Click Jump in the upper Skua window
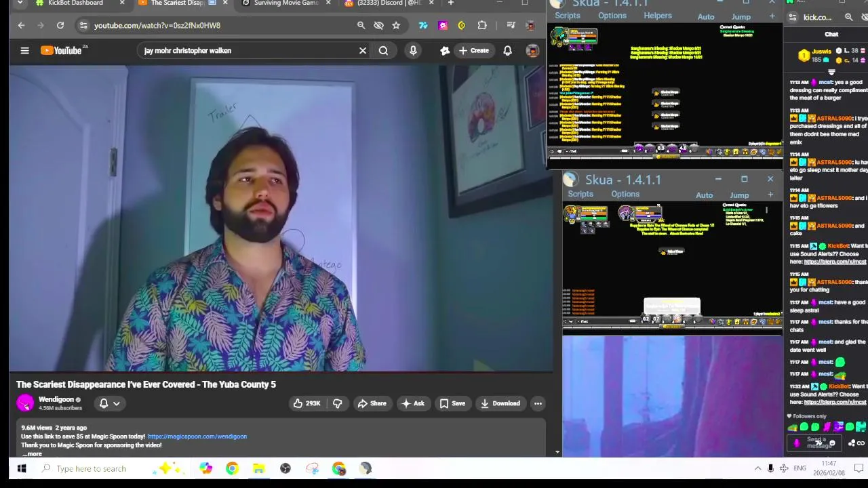Image resolution: width=868 pixels, height=488 pixels. 741,16
